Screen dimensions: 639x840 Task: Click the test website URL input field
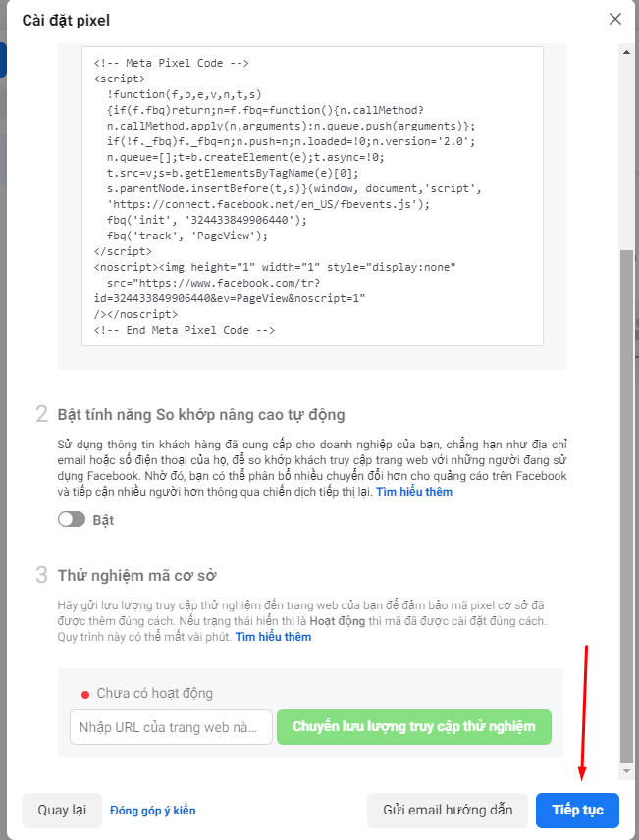(x=171, y=727)
